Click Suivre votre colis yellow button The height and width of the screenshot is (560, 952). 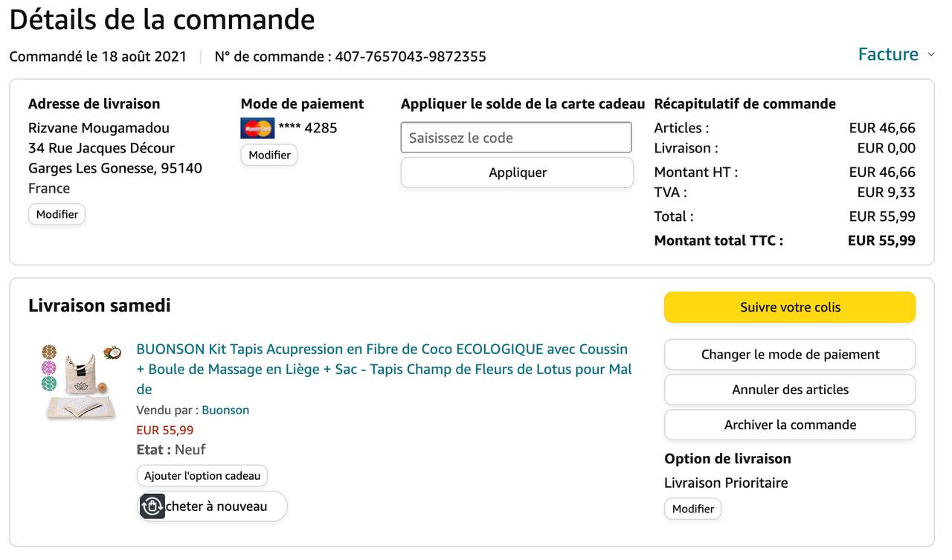pos(790,307)
